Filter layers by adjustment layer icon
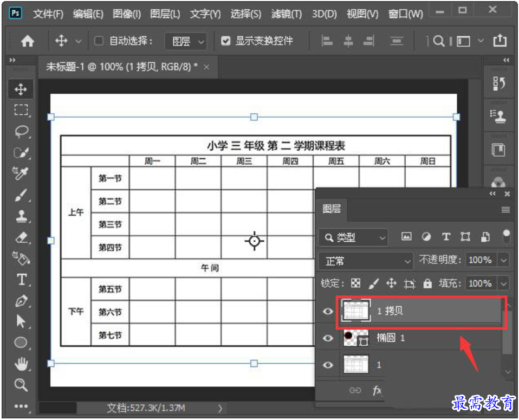The image size is (519, 420). point(426,236)
